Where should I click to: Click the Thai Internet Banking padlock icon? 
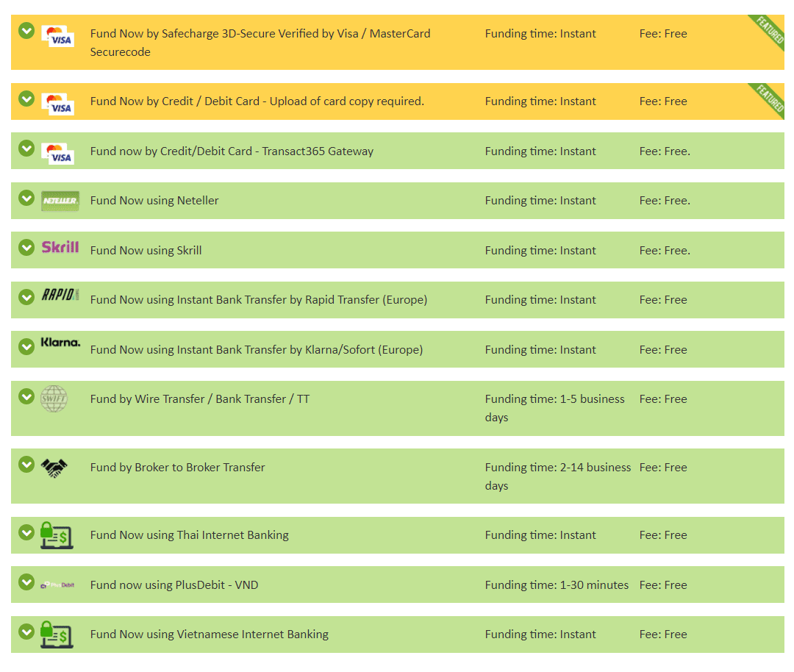coord(57,535)
